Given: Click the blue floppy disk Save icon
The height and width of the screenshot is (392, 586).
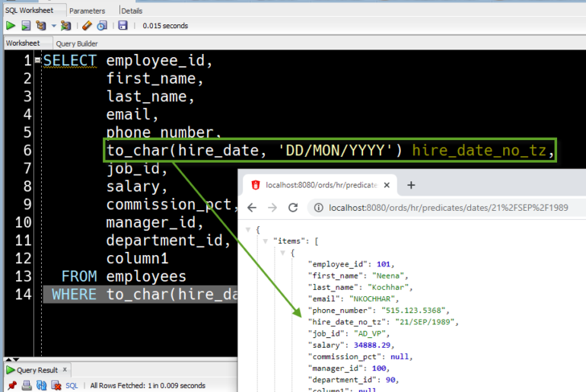Looking at the screenshot, I should pos(123,26).
